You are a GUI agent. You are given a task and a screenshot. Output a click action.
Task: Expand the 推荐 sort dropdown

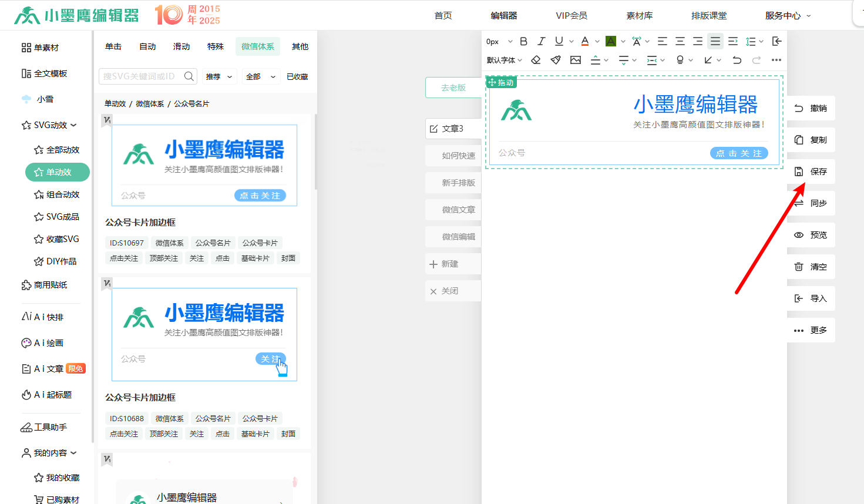(x=219, y=76)
